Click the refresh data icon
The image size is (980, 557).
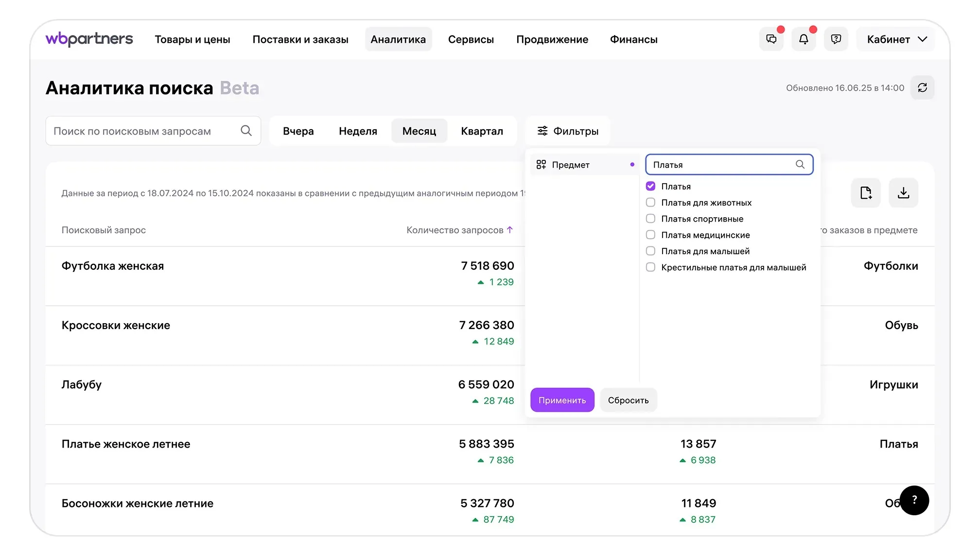922,88
